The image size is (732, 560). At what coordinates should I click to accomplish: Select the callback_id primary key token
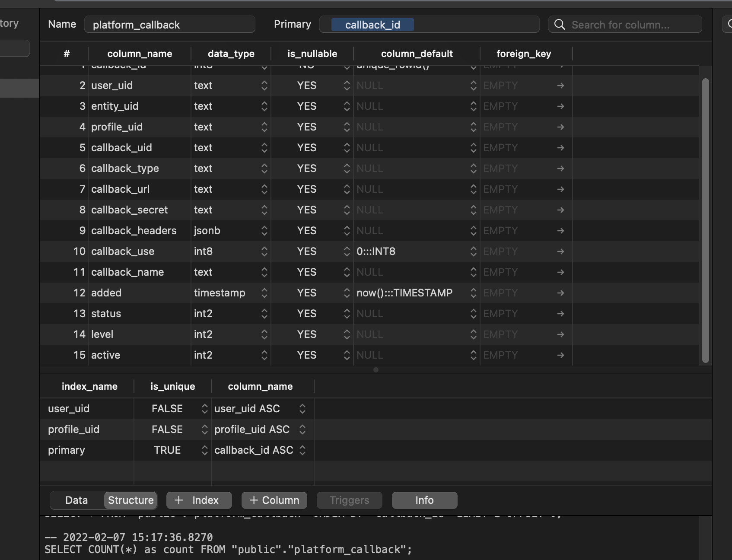coord(372,25)
